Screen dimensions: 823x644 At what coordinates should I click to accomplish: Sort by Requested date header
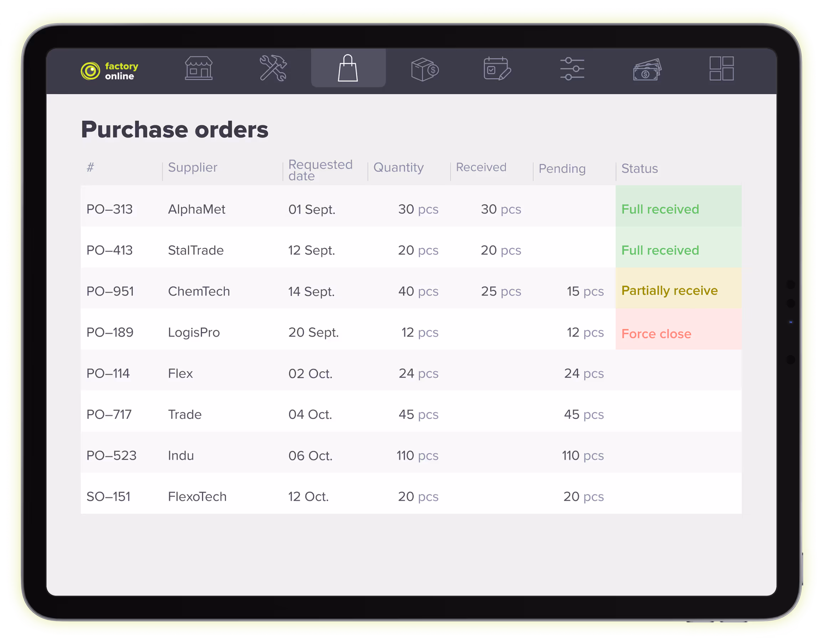[320, 170]
